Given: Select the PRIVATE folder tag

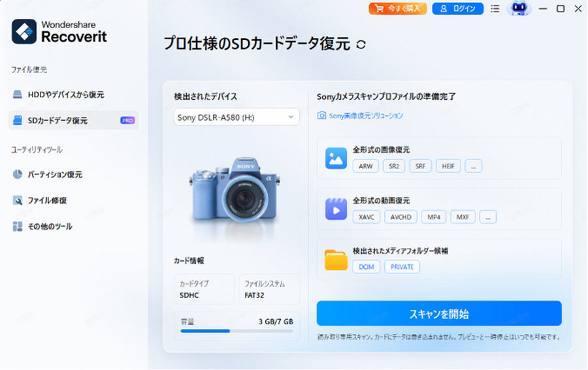Looking at the screenshot, I should (x=402, y=267).
